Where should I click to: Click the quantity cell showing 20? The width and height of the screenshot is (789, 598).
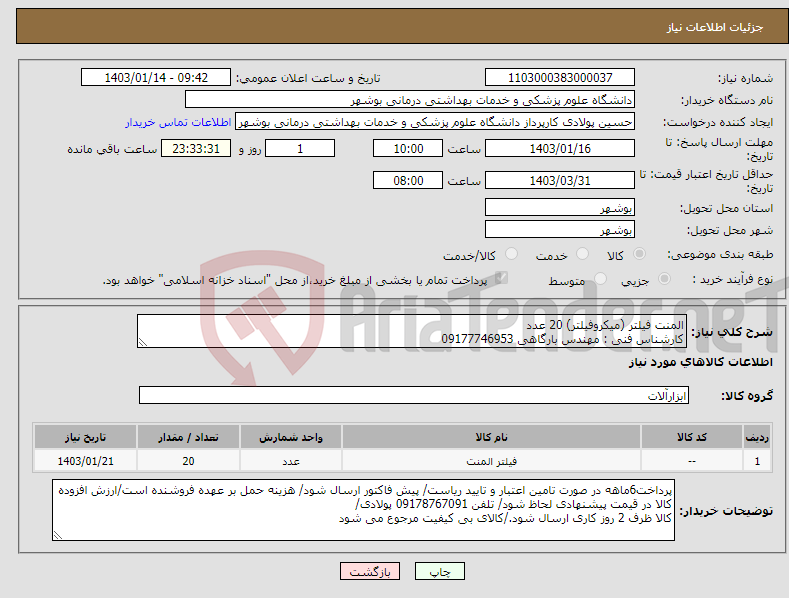[188, 461]
